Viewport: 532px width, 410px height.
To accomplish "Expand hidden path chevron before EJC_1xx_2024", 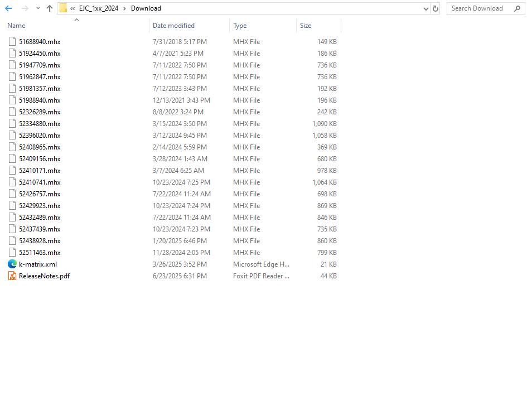I will [72, 8].
